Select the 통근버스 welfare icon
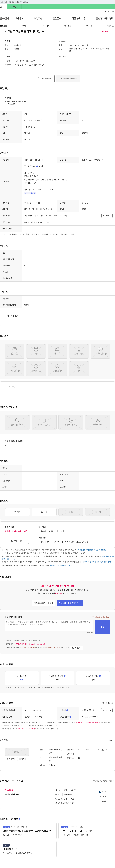This screenshot has width=115, height=868. tap(14, 351)
